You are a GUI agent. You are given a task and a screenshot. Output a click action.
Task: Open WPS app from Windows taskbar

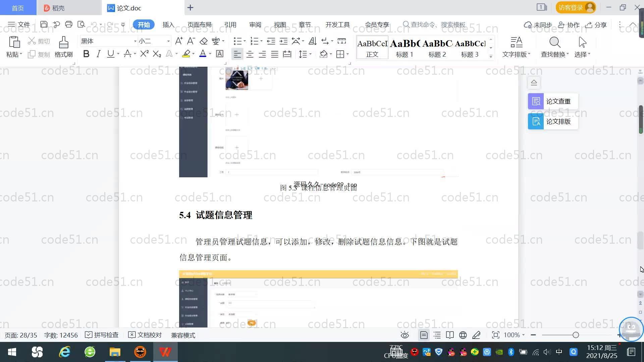coord(165,352)
